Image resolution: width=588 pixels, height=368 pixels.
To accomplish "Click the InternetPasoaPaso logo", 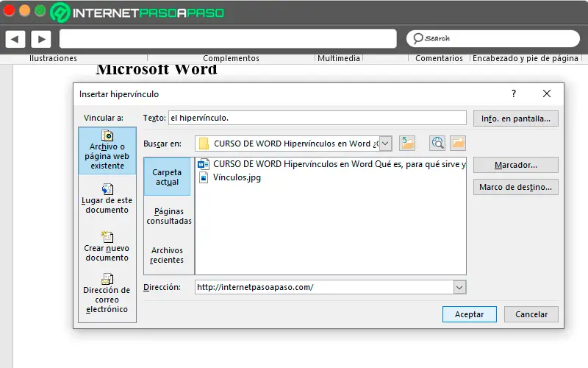I will point(137,13).
